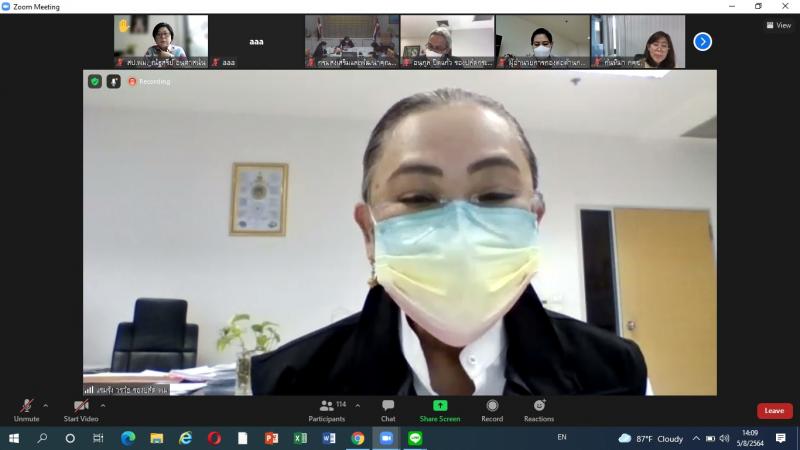Open Cortana circle icon on taskbar
800x450 pixels.
pyautogui.click(x=70, y=438)
